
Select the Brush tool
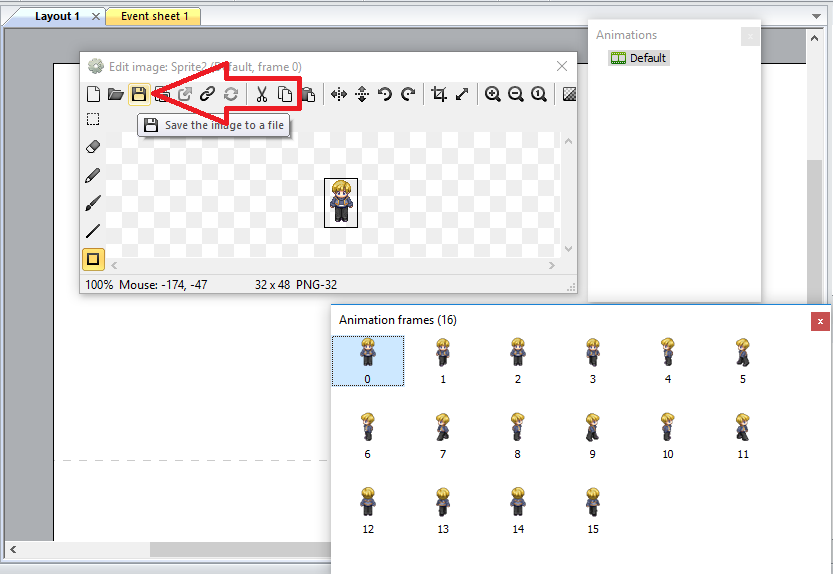93,203
